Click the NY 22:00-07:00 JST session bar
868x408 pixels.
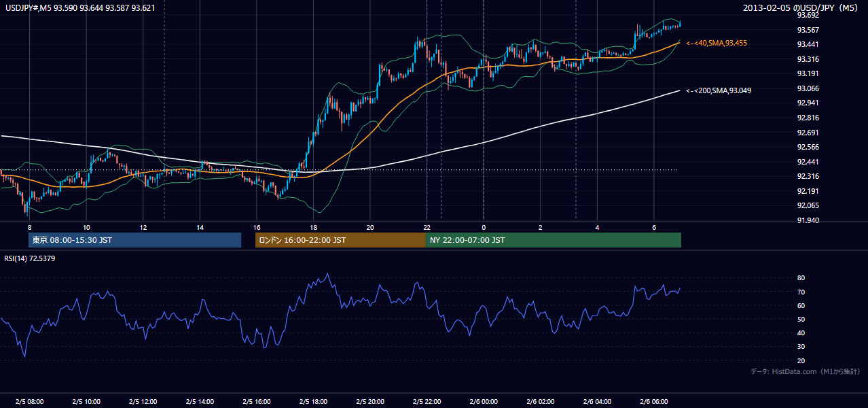[554, 240]
